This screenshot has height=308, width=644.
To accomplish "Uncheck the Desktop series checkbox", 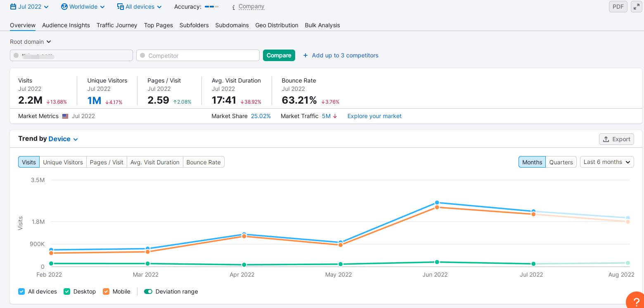I will pos(67,291).
